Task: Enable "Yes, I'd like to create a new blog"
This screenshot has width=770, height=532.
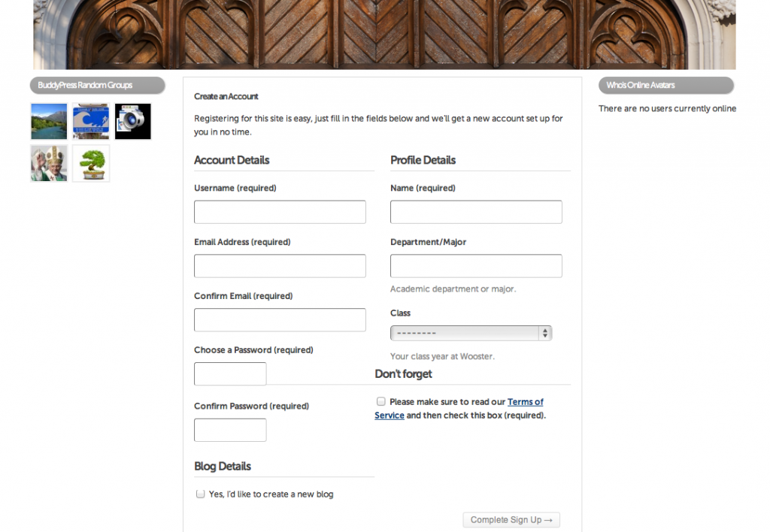Action: coord(200,494)
